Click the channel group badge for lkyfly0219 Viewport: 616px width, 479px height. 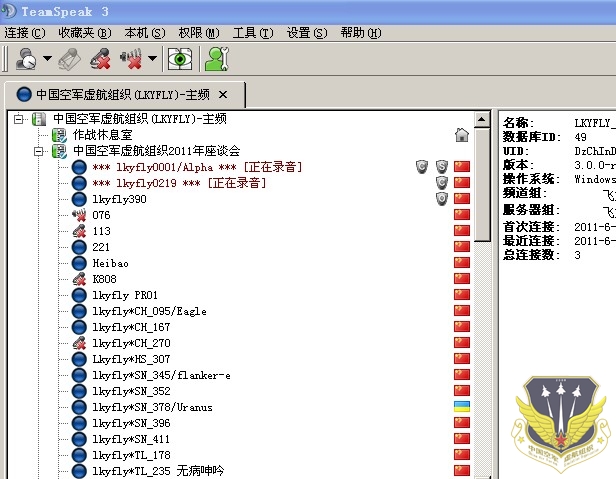(x=442, y=182)
